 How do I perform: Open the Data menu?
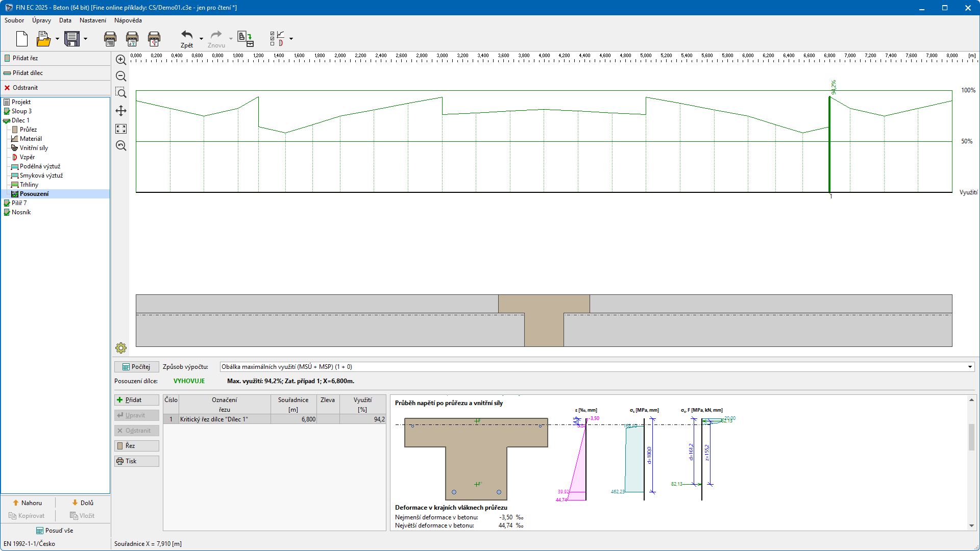(x=65, y=20)
